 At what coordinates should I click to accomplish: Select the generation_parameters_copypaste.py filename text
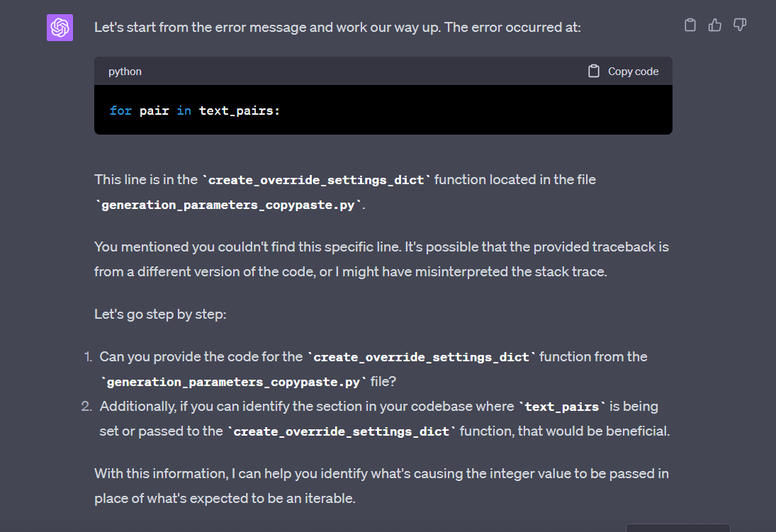click(x=227, y=205)
